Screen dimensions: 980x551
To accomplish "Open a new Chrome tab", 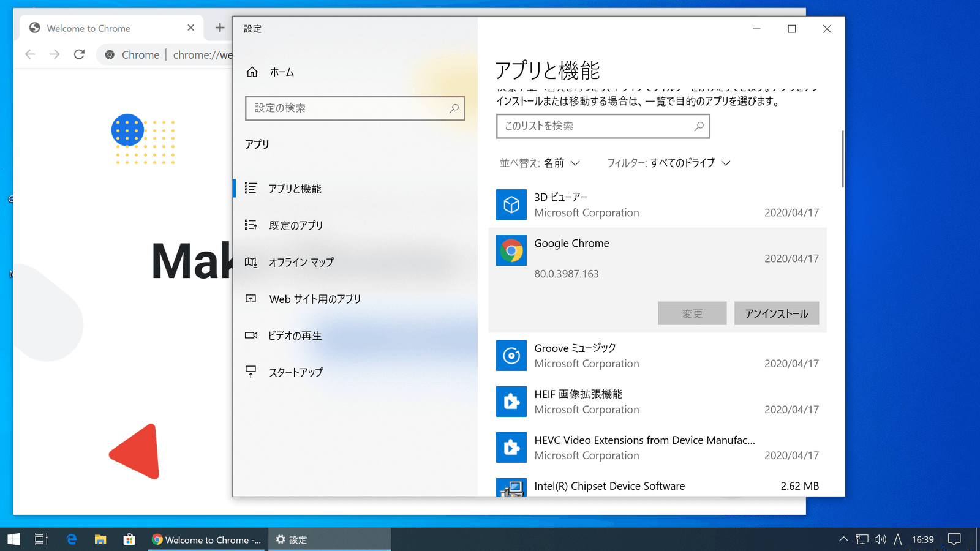I will [x=220, y=28].
